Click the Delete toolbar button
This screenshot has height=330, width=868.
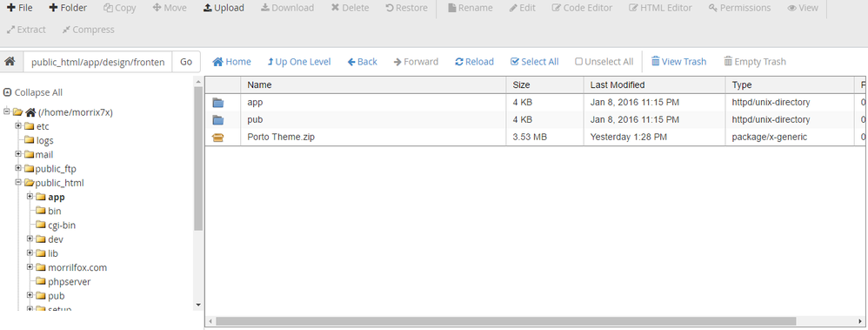[x=350, y=8]
